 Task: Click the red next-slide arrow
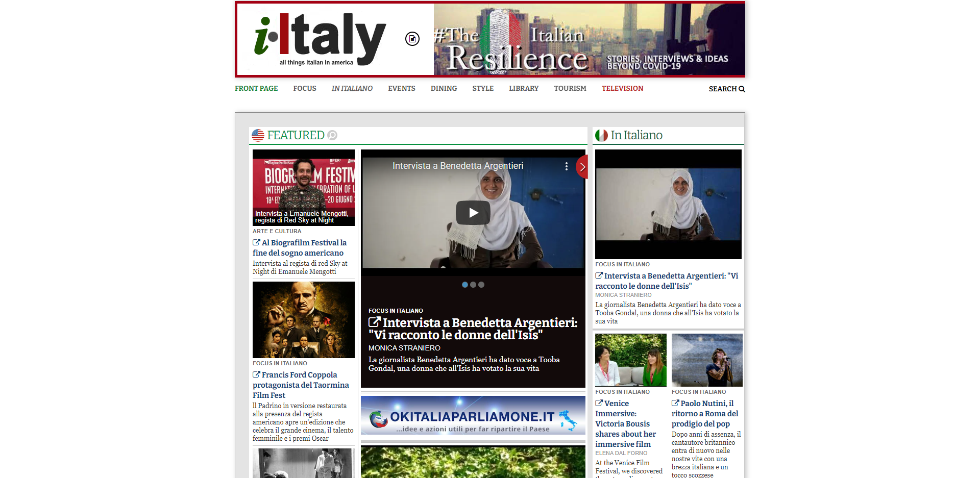pyautogui.click(x=582, y=167)
